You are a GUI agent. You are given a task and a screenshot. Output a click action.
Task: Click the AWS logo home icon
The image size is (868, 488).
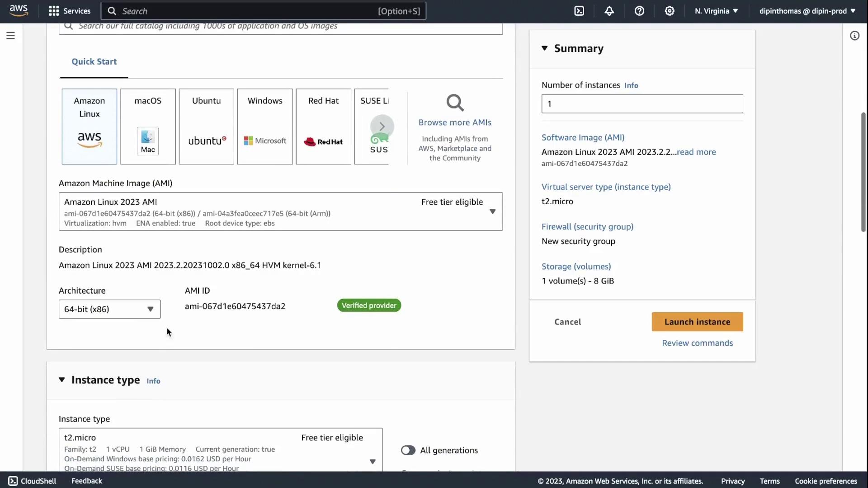19,10
